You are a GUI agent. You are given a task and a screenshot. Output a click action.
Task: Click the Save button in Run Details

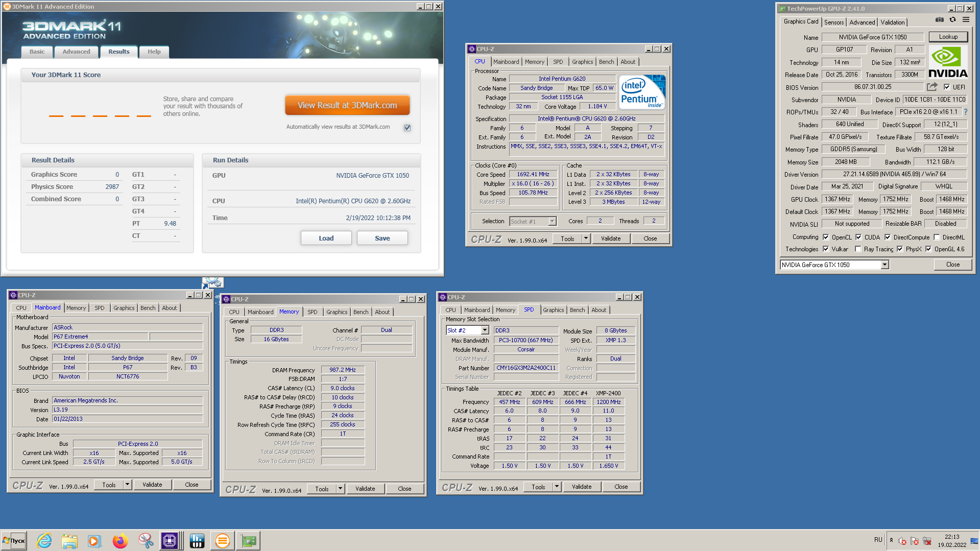click(x=382, y=238)
